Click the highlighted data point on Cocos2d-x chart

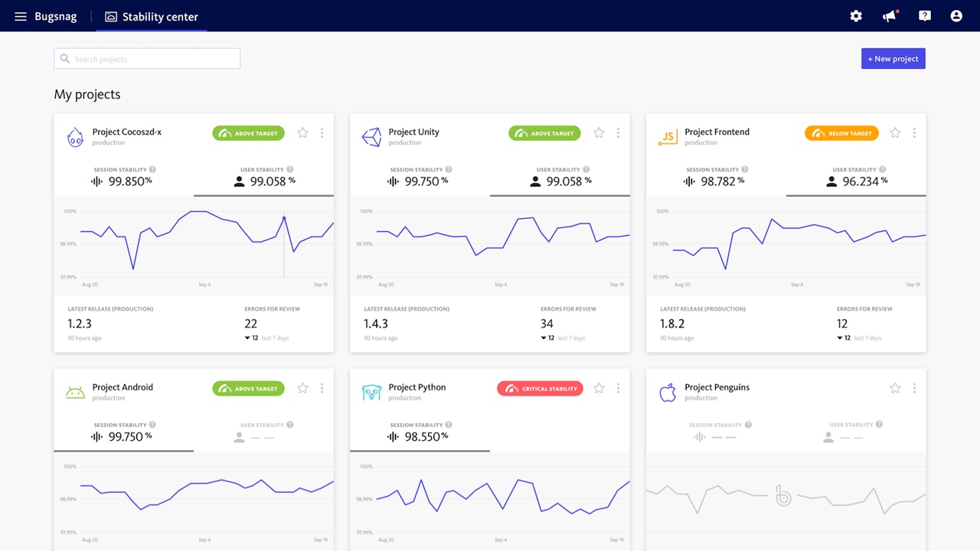click(284, 219)
